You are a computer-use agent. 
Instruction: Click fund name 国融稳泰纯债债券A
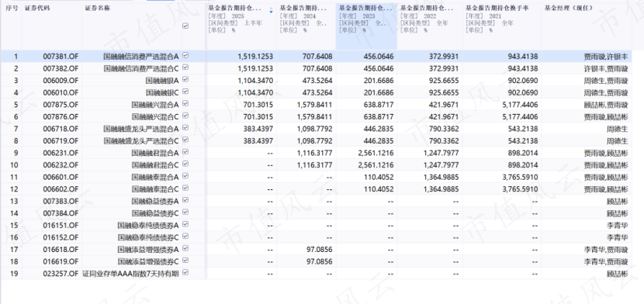pos(148,225)
